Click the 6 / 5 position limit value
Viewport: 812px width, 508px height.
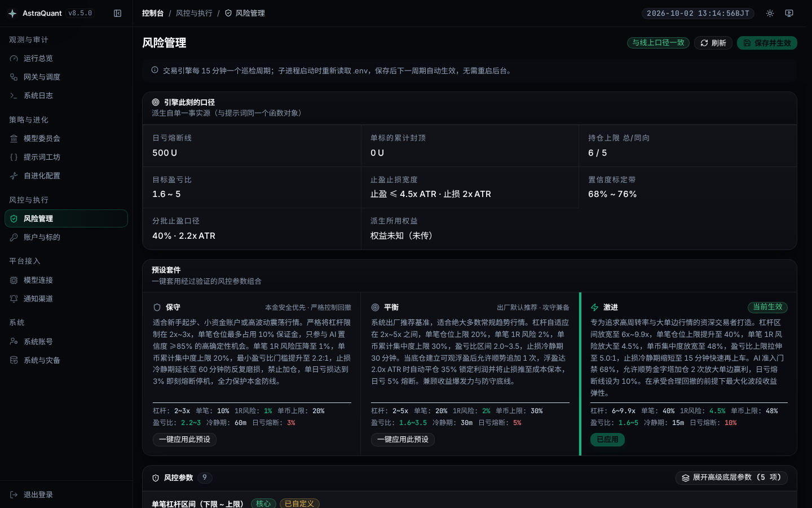(598, 153)
